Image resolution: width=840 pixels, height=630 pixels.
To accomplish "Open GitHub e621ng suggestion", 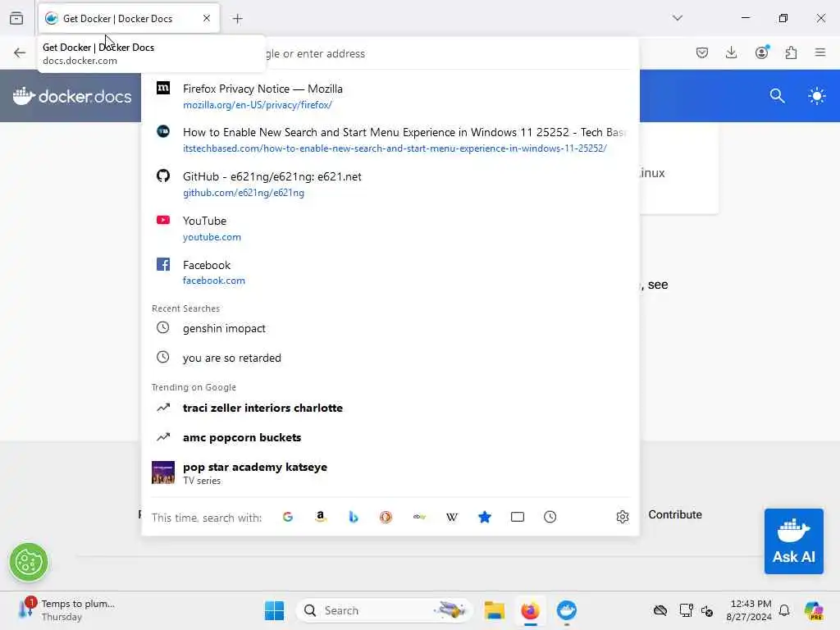I will point(390,185).
